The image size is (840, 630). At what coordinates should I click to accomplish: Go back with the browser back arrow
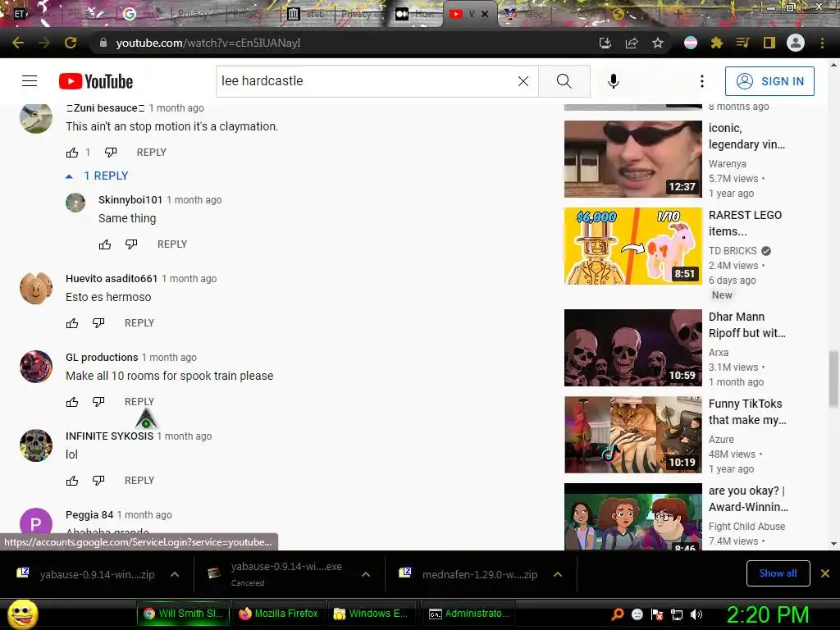(x=18, y=43)
